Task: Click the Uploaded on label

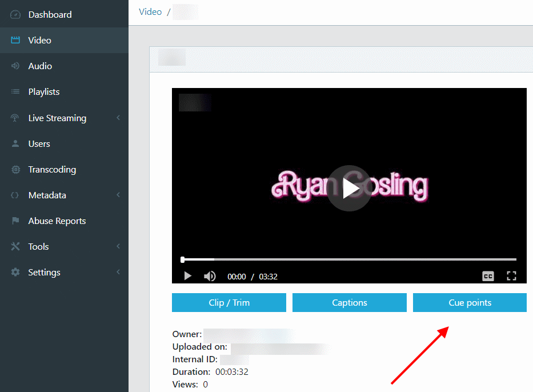Action: point(200,347)
